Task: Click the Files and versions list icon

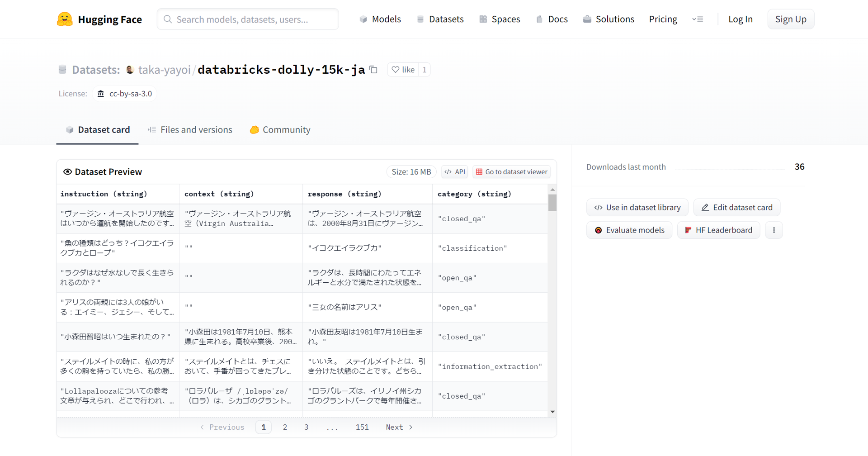Action: 152,130
